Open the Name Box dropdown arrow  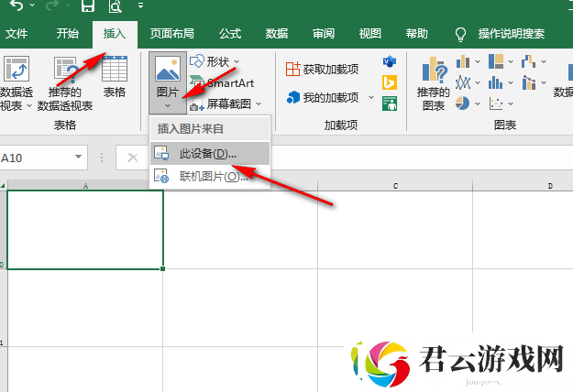point(78,157)
